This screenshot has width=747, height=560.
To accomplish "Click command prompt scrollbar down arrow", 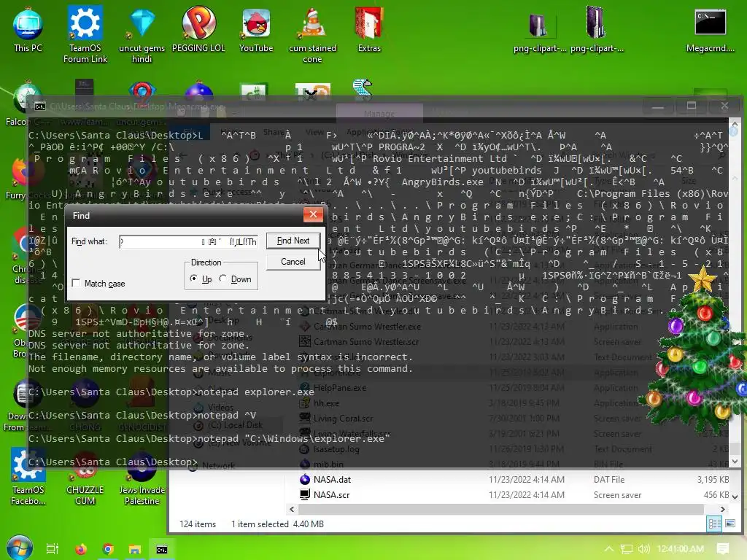I will (x=735, y=462).
